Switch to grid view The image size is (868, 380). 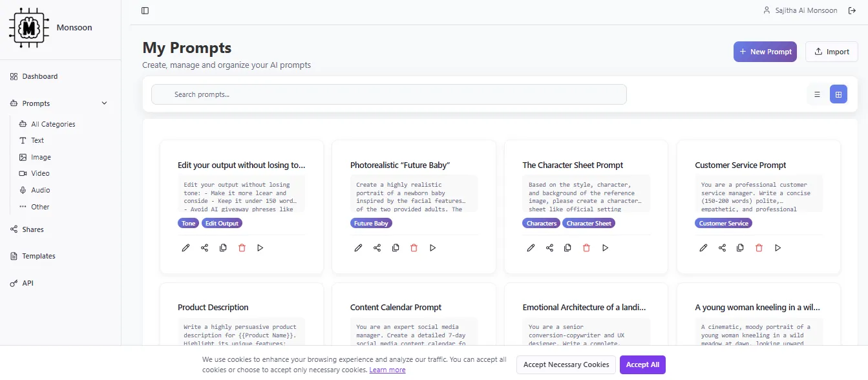point(838,94)
